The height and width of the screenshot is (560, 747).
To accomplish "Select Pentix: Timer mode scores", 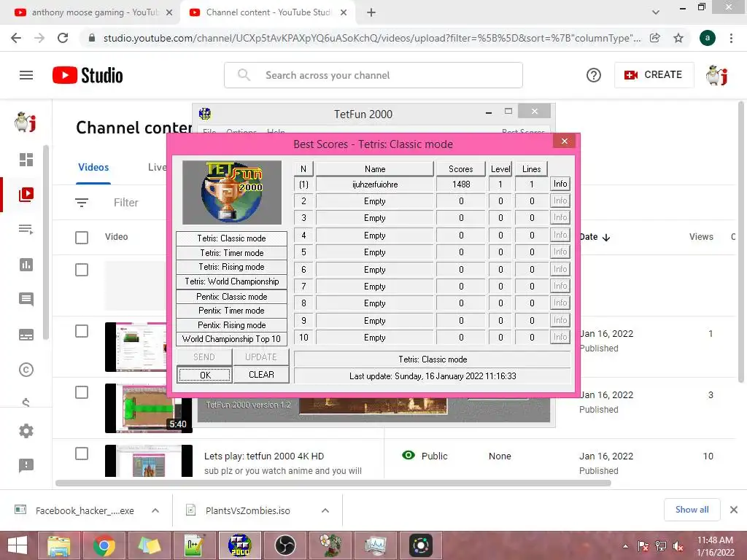I will click(231, 311).
